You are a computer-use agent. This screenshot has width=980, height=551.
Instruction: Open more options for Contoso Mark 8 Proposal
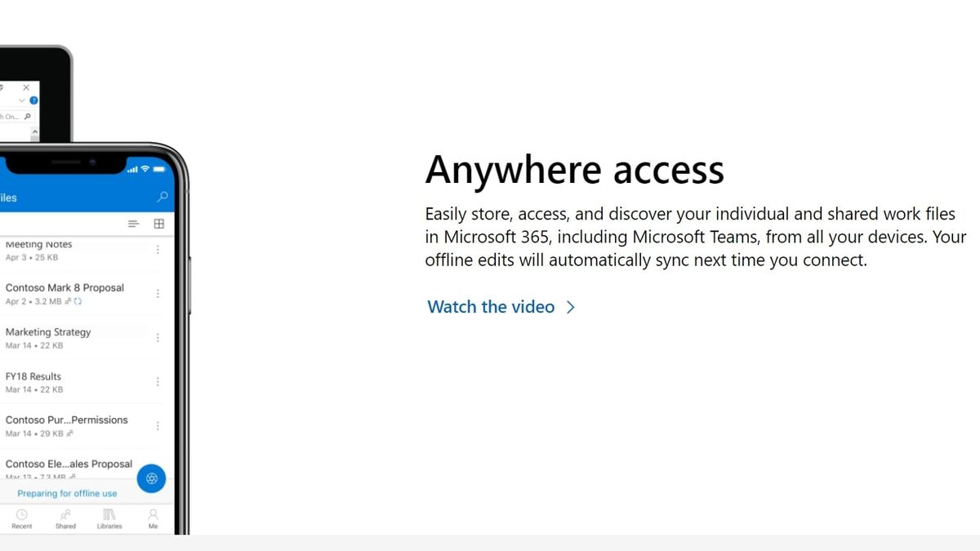click(x=158, y=293)
